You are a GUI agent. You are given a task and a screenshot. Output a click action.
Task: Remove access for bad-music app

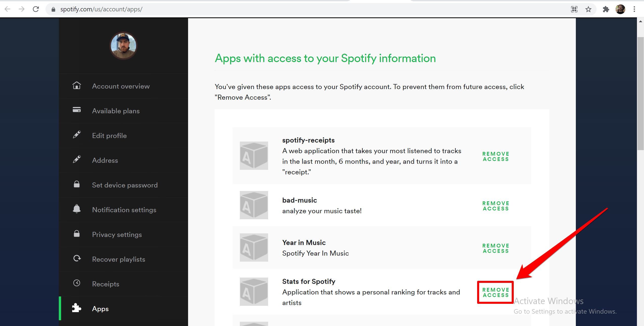click(x=496, y=206)
